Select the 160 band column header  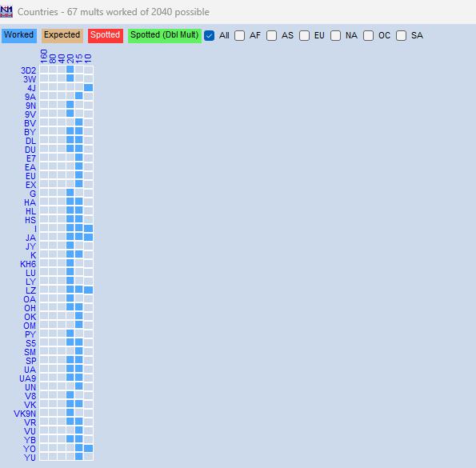(x=44, y=56)
